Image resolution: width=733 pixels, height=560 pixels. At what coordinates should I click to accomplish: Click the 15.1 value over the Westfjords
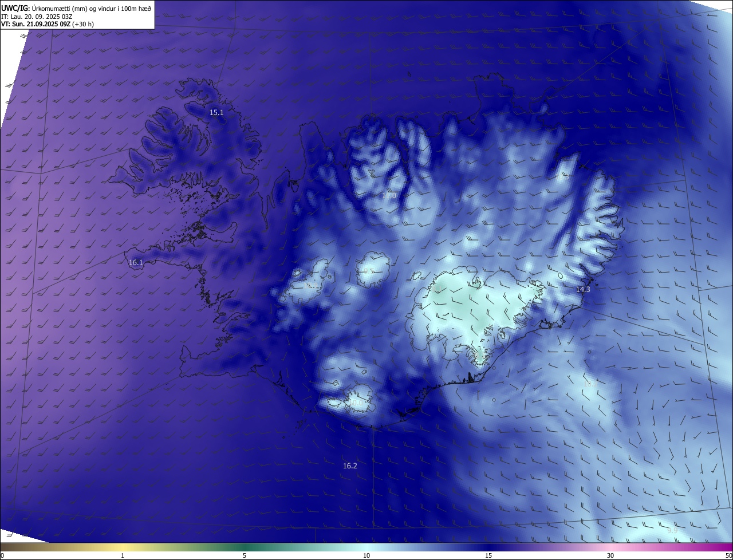click(x=216, y=113)
